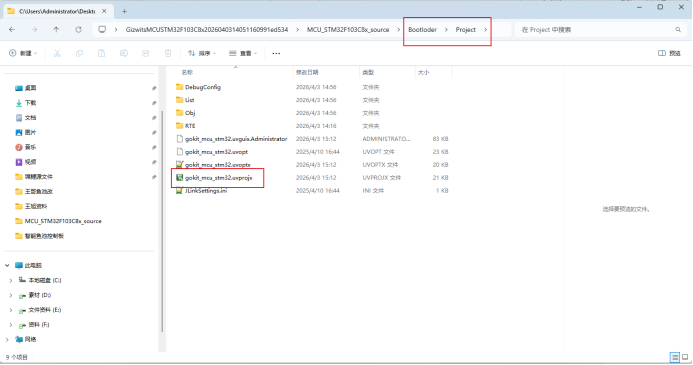693x365 pixels.
Task: Open MCU_STM32F103C8x_source in sidebar
Action: pyautogui.click(x=58, y=221)
